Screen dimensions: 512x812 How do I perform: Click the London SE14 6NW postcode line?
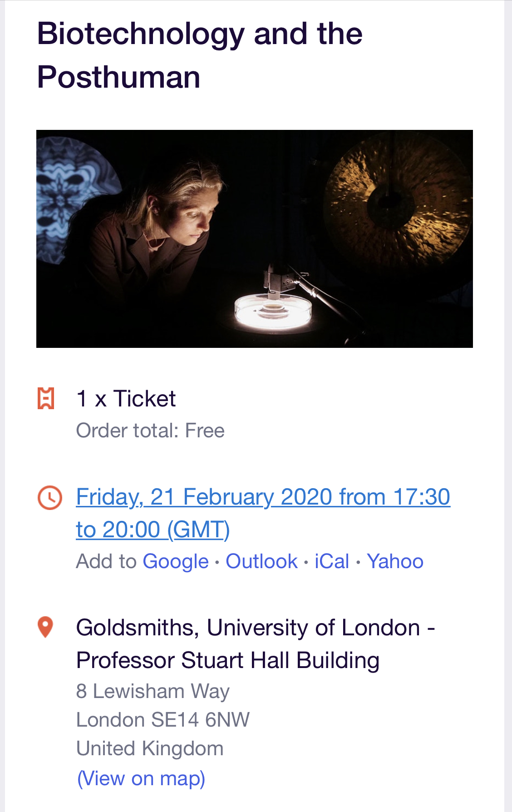pos(163,720)
